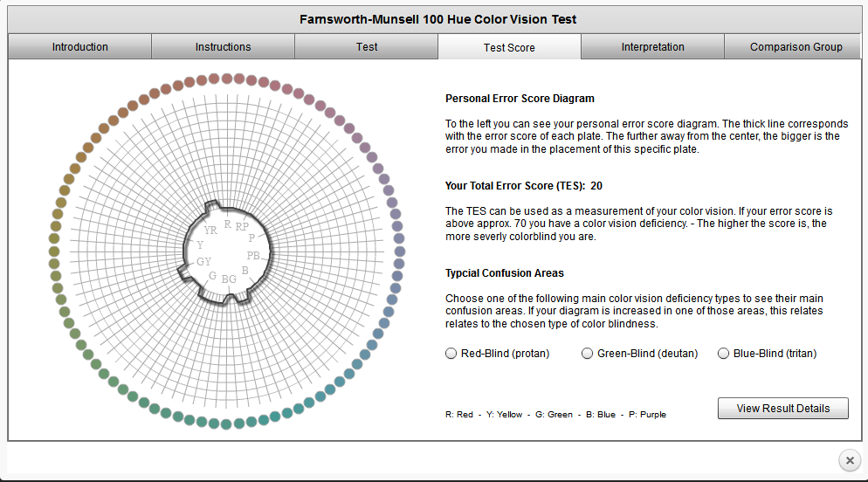The width and height of the screenshot is (868, 482).
Task: Click the GY label in diagram center
Action: tap(203, 261)
